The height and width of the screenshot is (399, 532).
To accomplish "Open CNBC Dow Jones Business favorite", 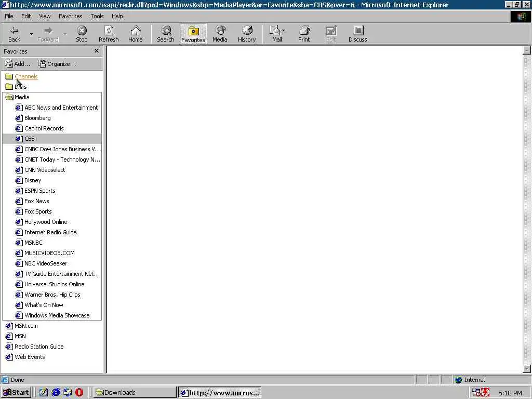I will pos(58,149).
